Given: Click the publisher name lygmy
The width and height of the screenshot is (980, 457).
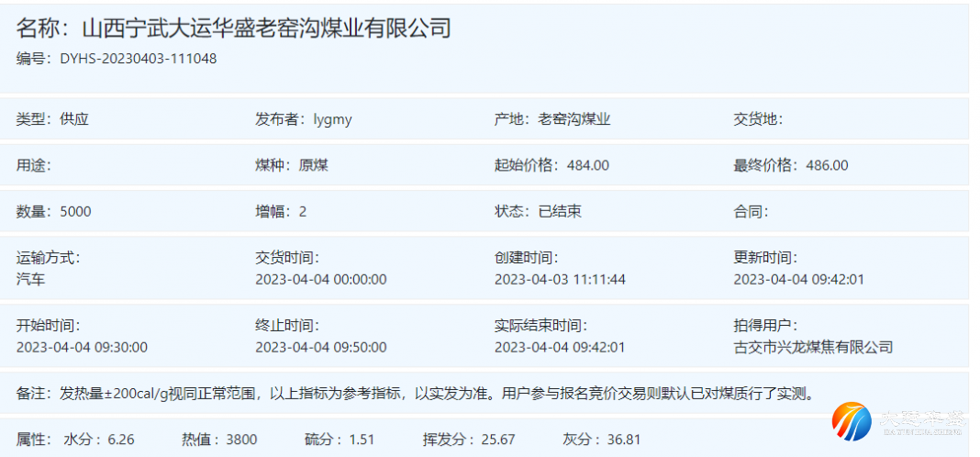Looking at the screenshot, I should coord(332,119).
